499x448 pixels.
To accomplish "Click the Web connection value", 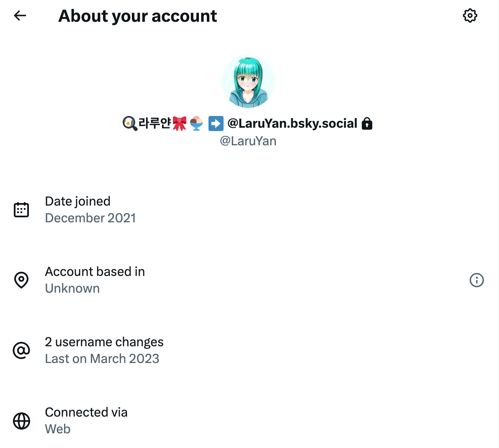I will [58, 429].
